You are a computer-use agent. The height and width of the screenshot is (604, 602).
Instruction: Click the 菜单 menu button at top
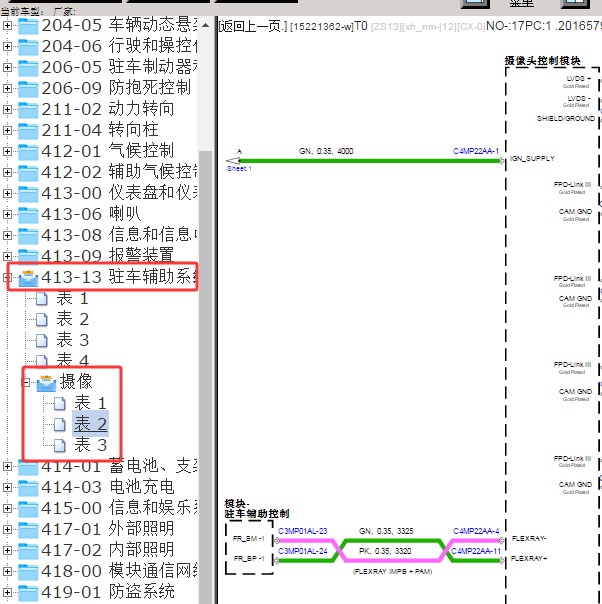point(522,3)
